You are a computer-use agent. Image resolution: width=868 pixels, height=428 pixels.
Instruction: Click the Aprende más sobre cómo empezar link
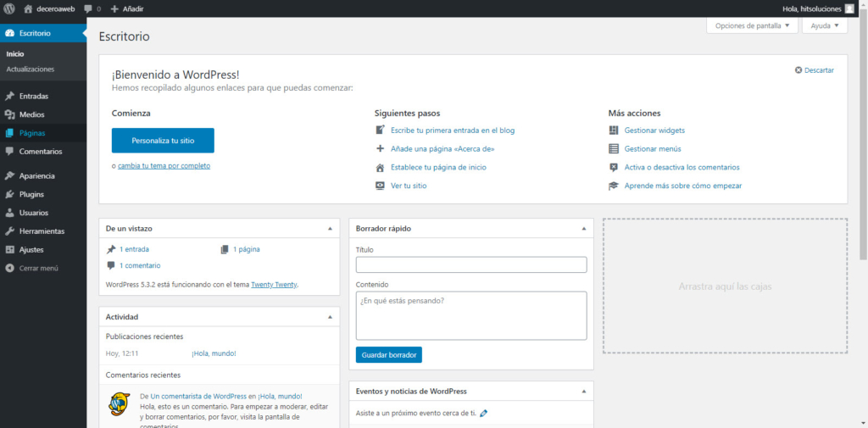[683, 186]
